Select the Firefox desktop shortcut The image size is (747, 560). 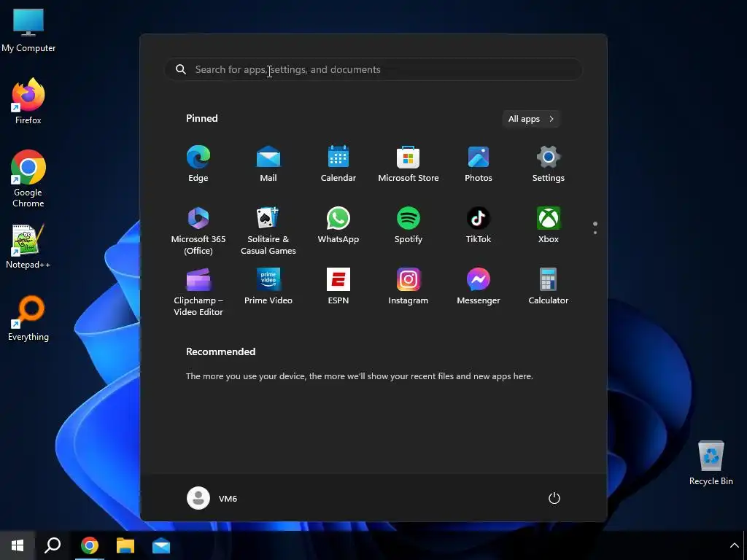click(28, 101)
